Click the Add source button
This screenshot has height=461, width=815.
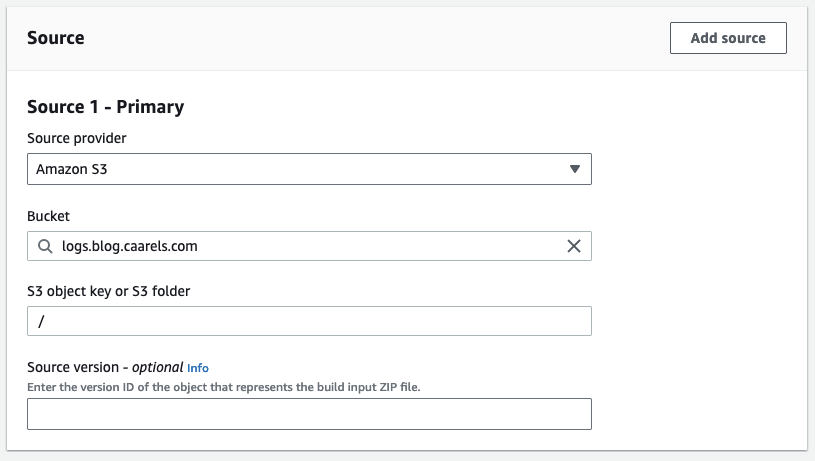click(x=728, y=38)
